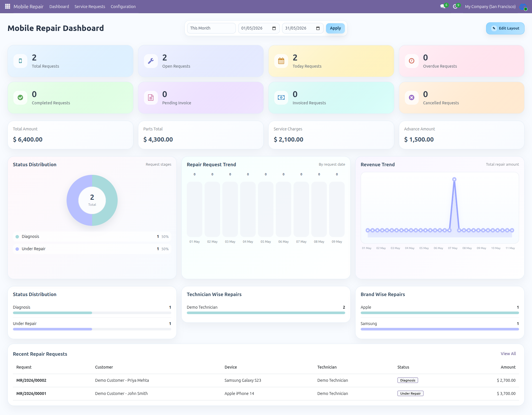The image size is (532, 415).
Task: Click the end date field 31/05/2026
Action: (x=303, y=28)
